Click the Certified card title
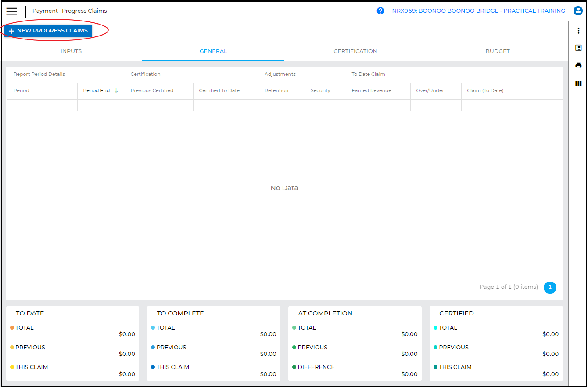Viewport: 588px width, 387px height. [456, 313]
